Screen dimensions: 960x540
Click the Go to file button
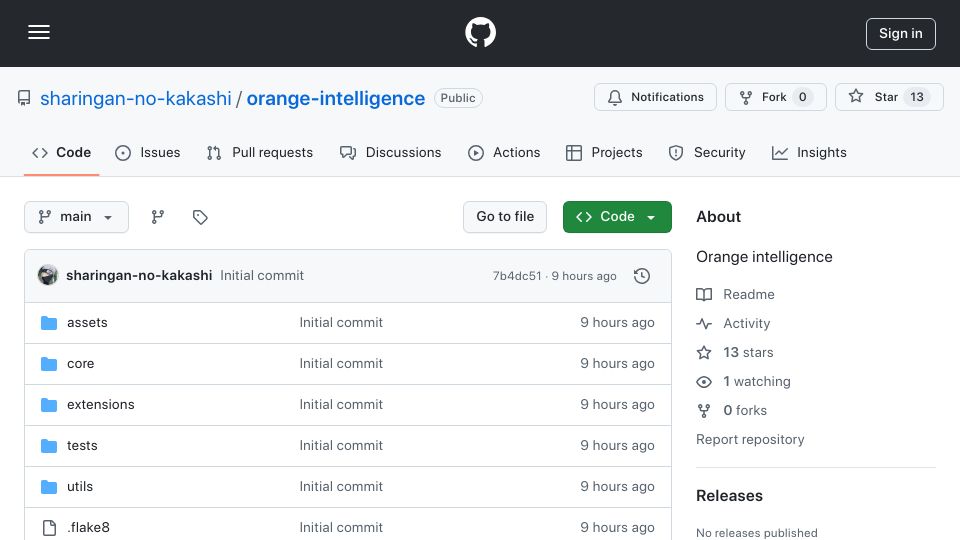pos(505,217)
